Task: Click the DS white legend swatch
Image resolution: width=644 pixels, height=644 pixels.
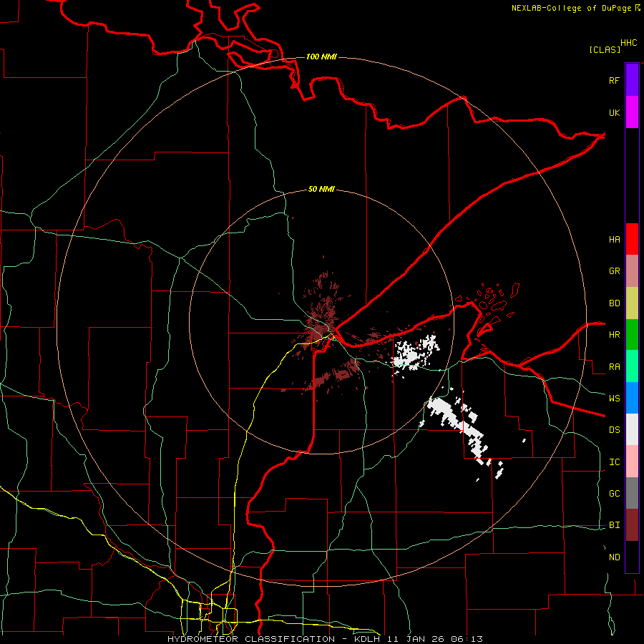Action: [632, 429]
